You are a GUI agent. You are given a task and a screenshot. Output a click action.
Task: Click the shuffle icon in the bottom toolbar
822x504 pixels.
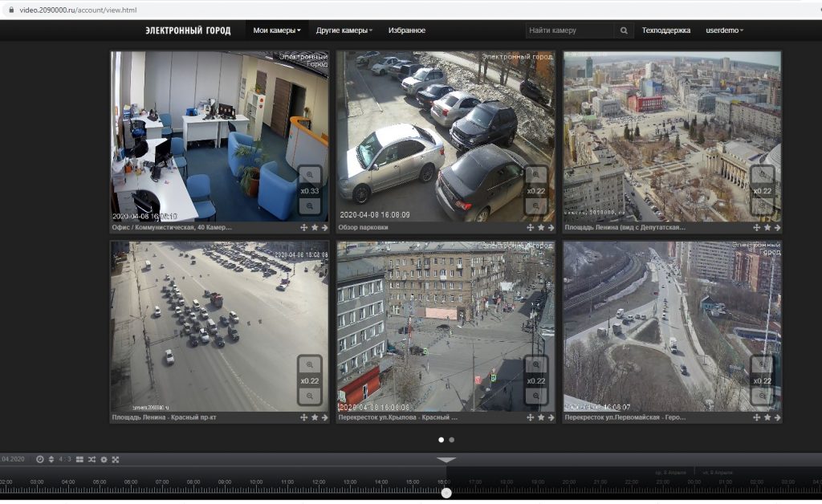click(x=92, y=459)
